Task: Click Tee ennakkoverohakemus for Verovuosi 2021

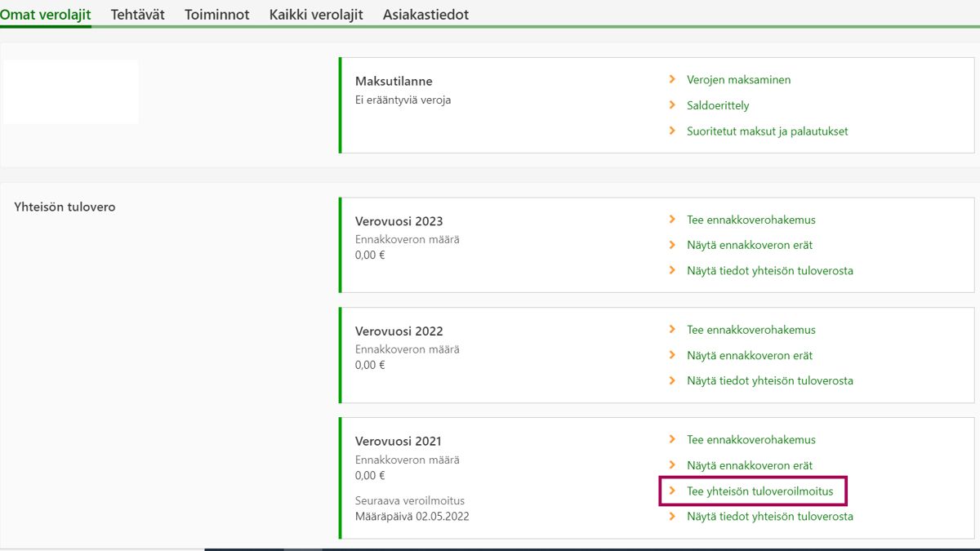Action: 751,440
